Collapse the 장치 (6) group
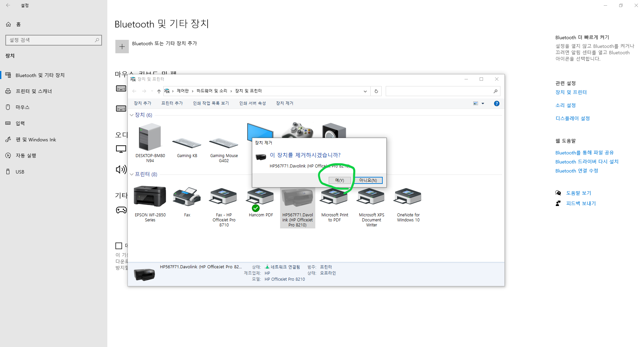Image resolution: width=644 pixels, height=347 pixels. [131, 115]
